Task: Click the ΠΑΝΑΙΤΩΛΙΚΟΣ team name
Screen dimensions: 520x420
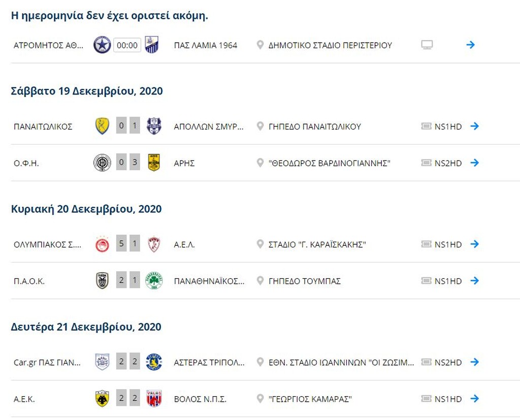Action: click(43, 127)
